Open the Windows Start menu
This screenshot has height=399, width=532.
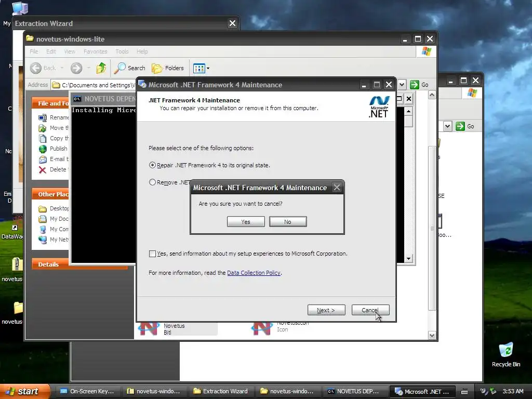tap(25, 391)
